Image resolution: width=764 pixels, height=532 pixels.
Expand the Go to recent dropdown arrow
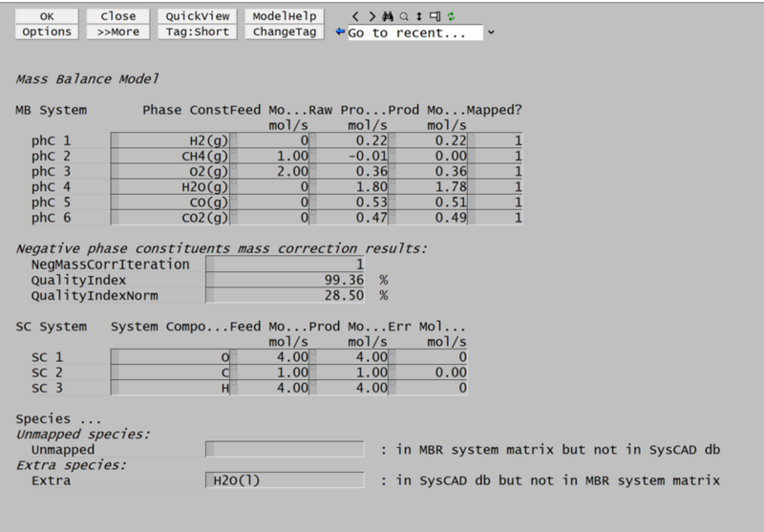(x=491, y=32)
